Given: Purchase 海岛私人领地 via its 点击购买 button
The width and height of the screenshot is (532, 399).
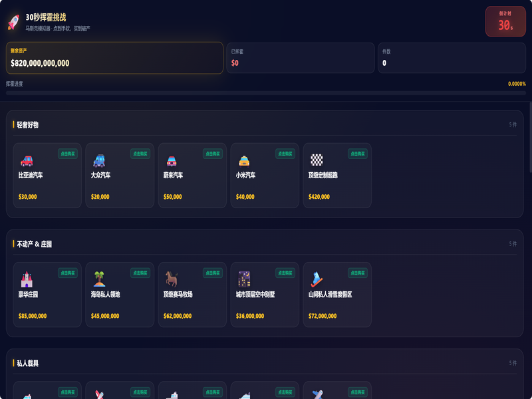Looking at the screenshot, I should tap(140, 273).
